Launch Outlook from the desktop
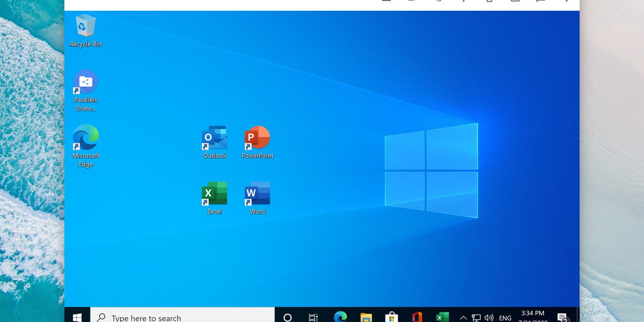 tap(215, 138)
